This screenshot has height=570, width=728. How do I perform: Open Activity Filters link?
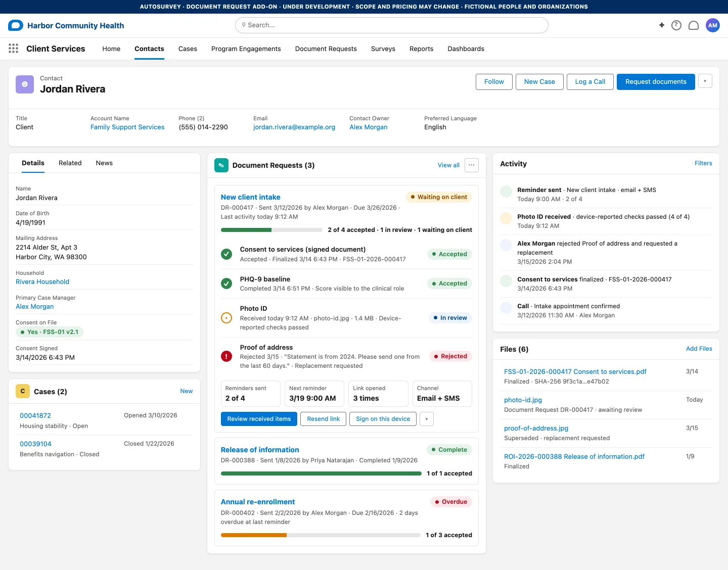point(703,163)
